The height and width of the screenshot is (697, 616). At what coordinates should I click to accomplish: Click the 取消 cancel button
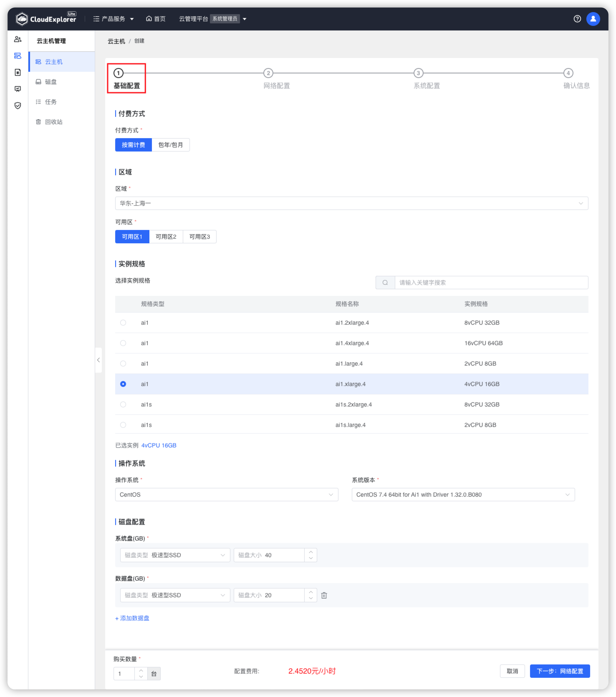pyautogui.click(x=512, y=671)
